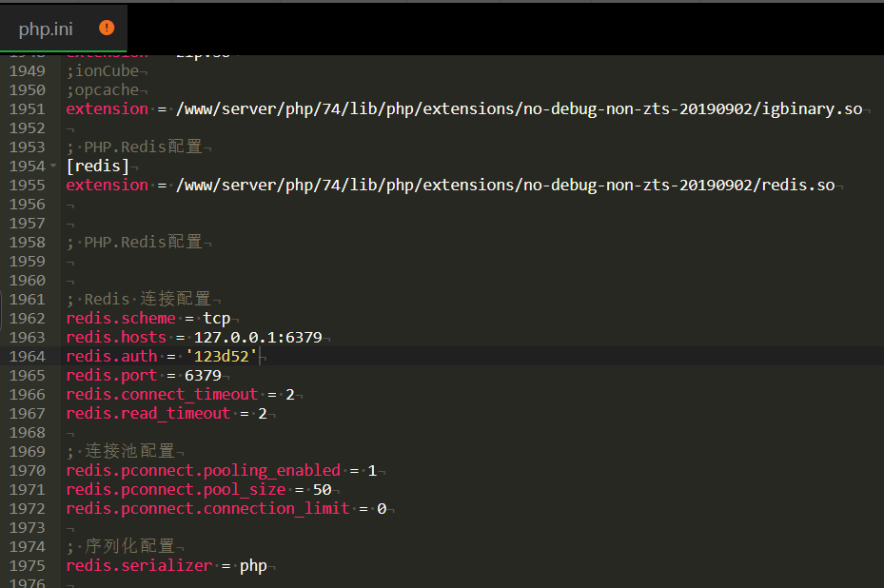Click the redis.so extension path

pyautogui.click(x=505, y=185)
